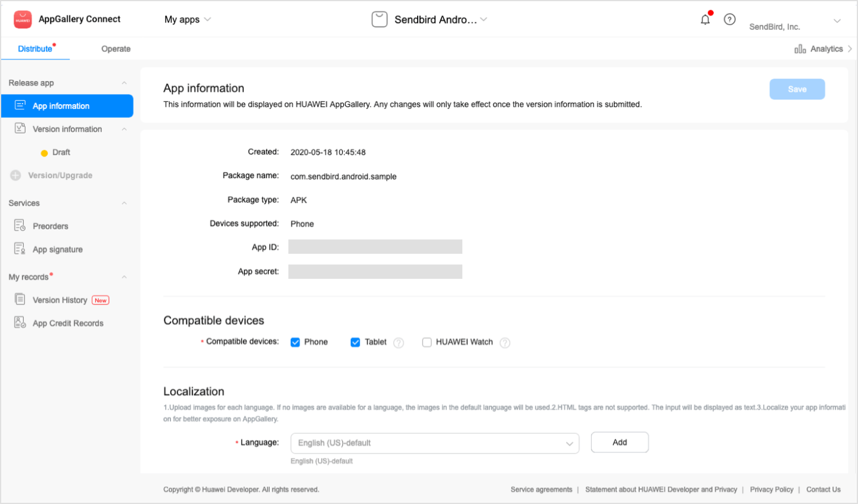
Task: Open the Statement about HUAWEI Developer and Privacy link
Action: pos(661,490)
